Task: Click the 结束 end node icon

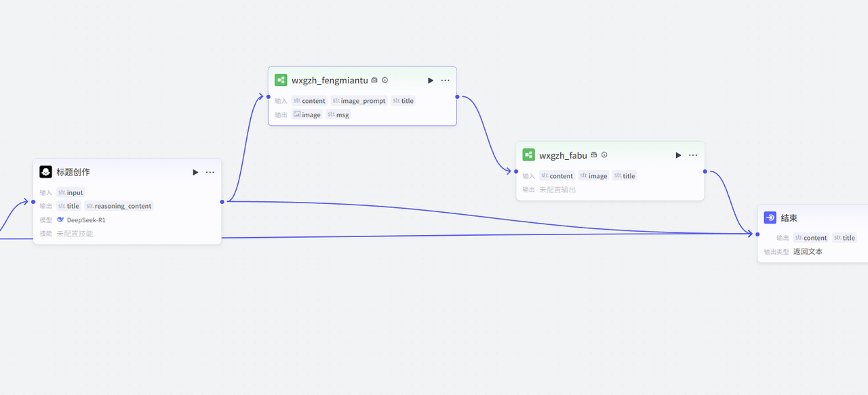Action: (x=770, y=217)
